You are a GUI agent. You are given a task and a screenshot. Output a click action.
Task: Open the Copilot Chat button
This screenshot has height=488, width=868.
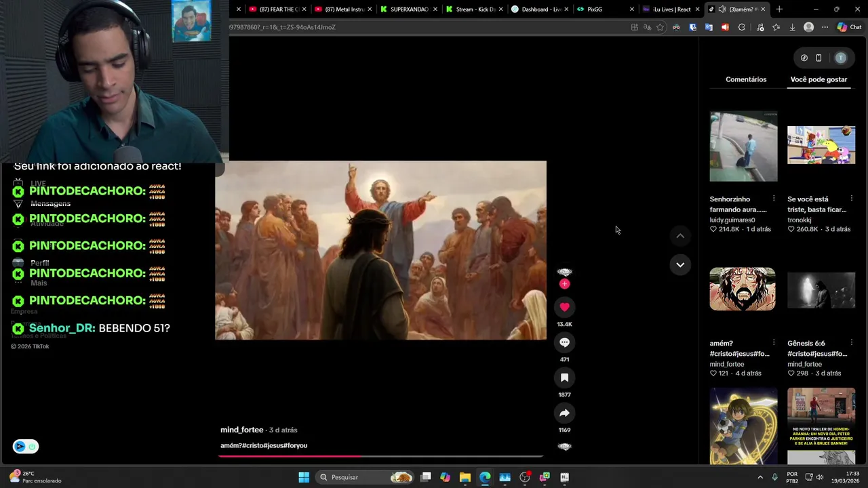click(x=849, y=27)
